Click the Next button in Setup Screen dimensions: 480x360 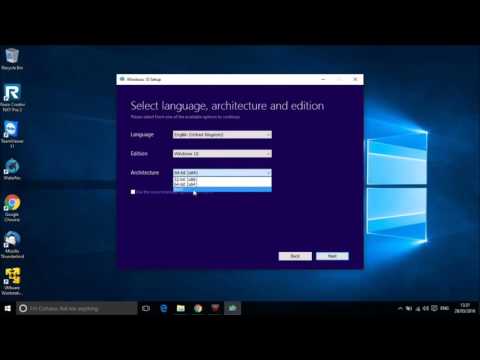tap(332, 256)
